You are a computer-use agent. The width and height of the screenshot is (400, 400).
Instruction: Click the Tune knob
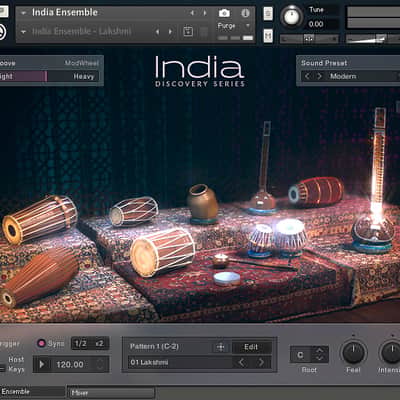(x=292, y=17)
